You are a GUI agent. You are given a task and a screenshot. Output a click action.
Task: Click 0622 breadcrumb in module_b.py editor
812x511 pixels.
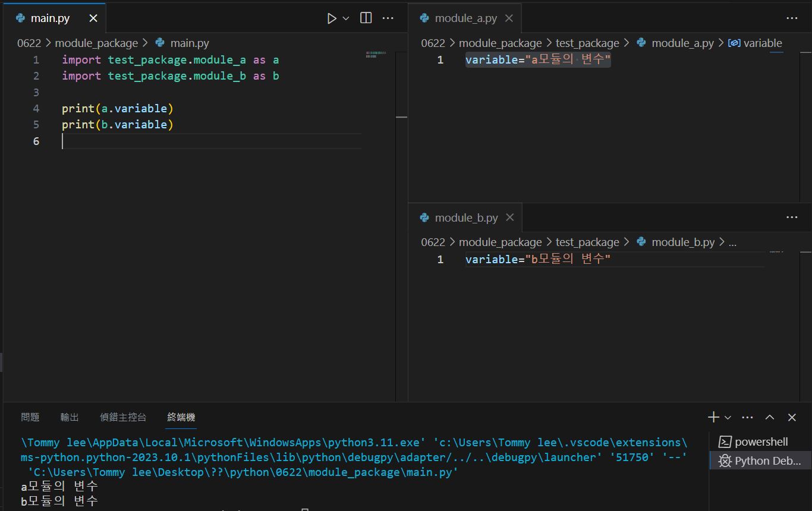(433, 242)
